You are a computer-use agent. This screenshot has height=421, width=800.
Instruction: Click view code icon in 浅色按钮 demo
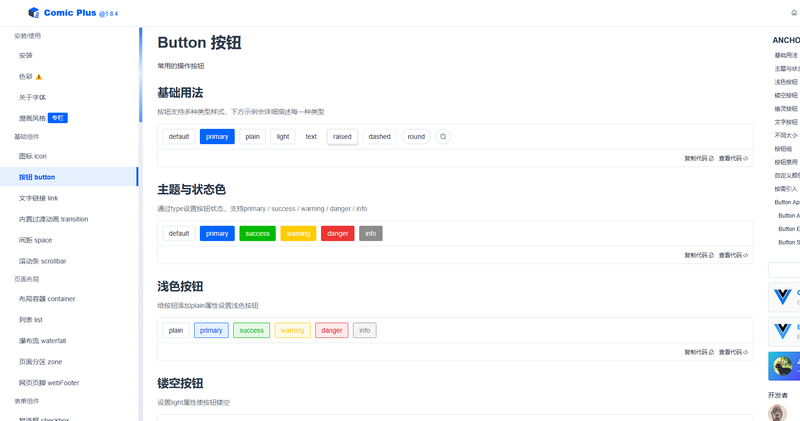(745, 353)
